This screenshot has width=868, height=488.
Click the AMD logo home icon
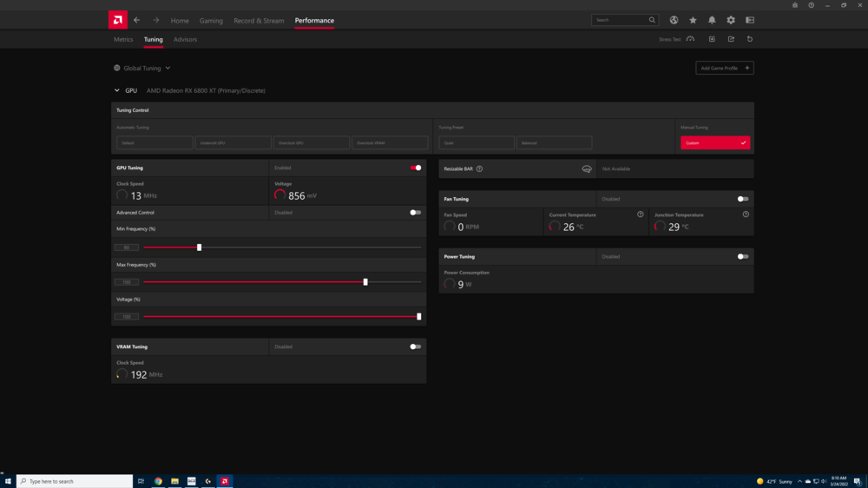tap(118, 20)
